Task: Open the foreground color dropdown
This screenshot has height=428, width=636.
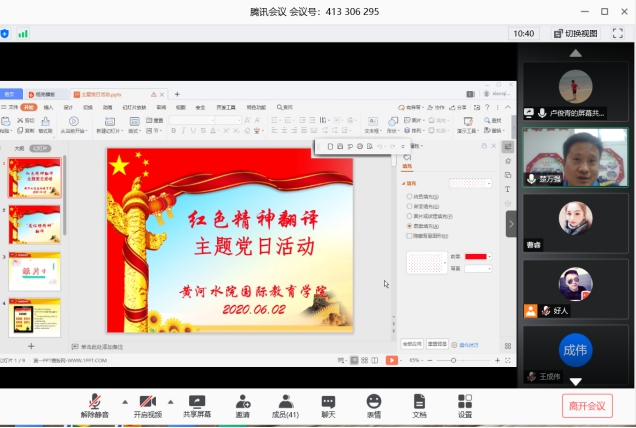Action: pyautogui.click(x=488, y=256)
